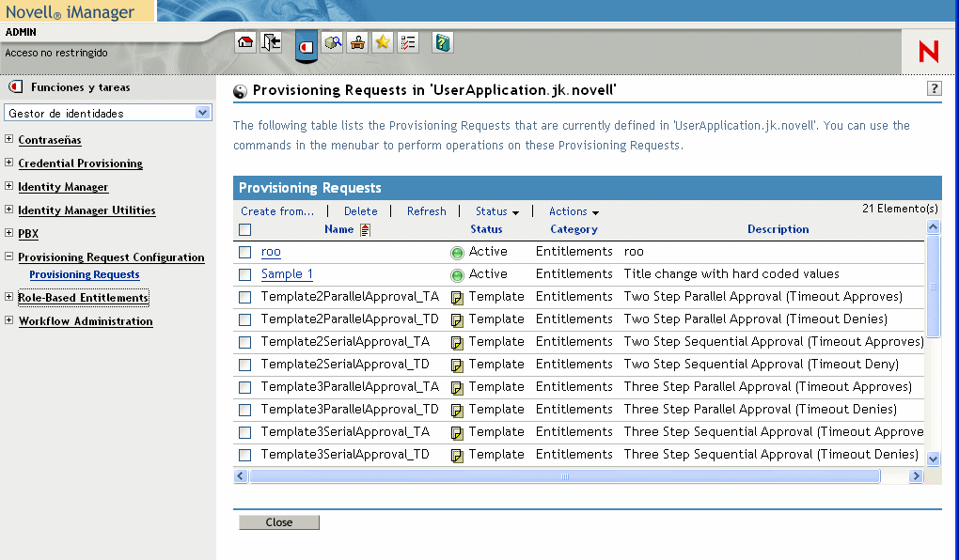959x560 pixels.
Task: Toggle the select-all checkbox in table header
Action: [x=245, y=230]
